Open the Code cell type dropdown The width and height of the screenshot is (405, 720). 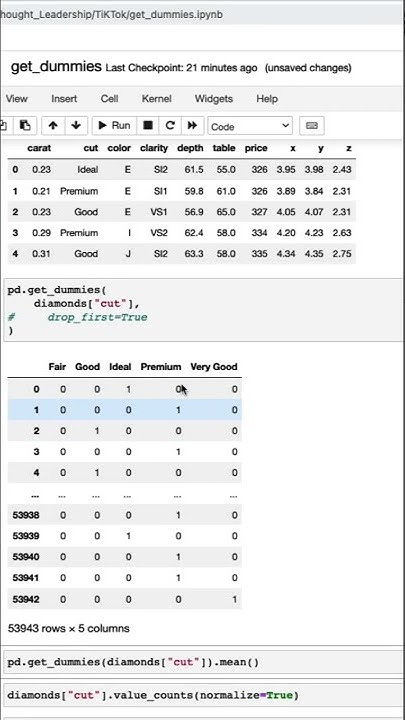250,126
